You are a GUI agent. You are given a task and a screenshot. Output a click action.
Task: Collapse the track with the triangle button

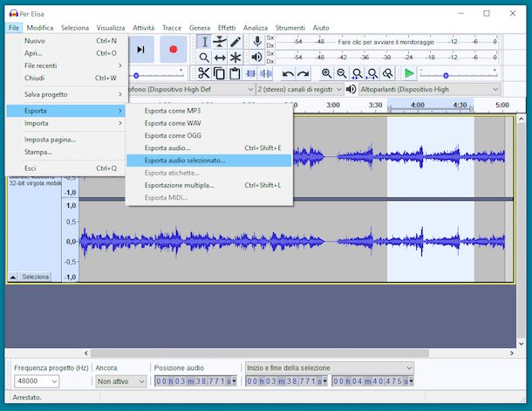(x=12, y=277)
